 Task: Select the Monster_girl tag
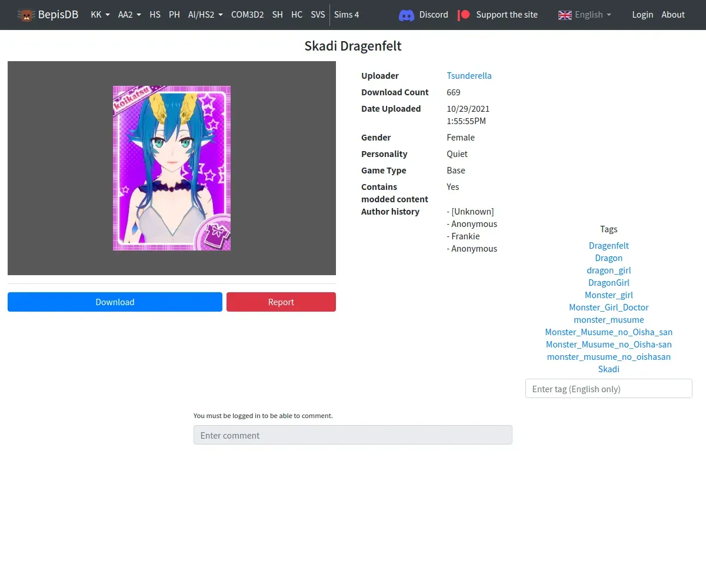click(x=609, y=295)
